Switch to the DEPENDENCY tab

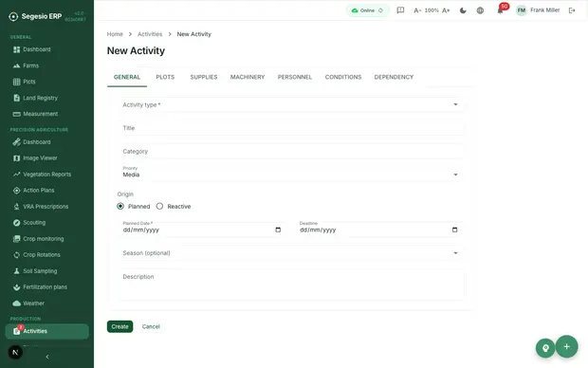[394, 77]
